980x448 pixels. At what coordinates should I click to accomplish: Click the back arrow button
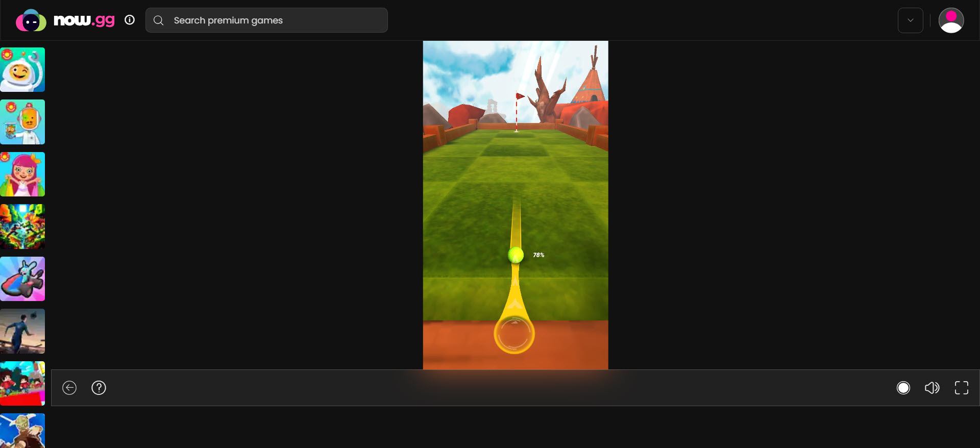[x=69, y=388]
